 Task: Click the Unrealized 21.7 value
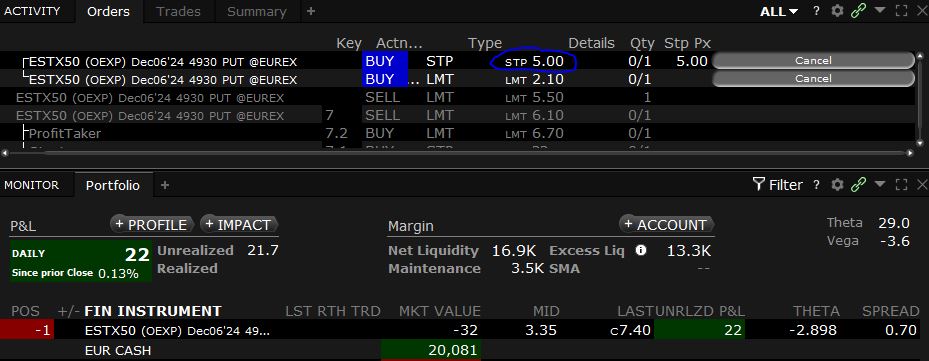pyautogui.click(x=262, y=250)
